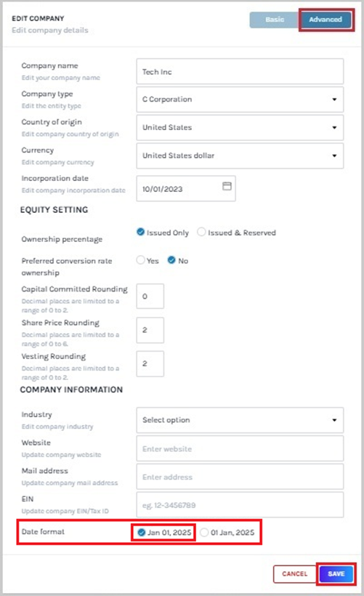Click the Incorporation date field 10/01/2023
The width and height of the screenshot is (364, 596).
tap(186, 188)
